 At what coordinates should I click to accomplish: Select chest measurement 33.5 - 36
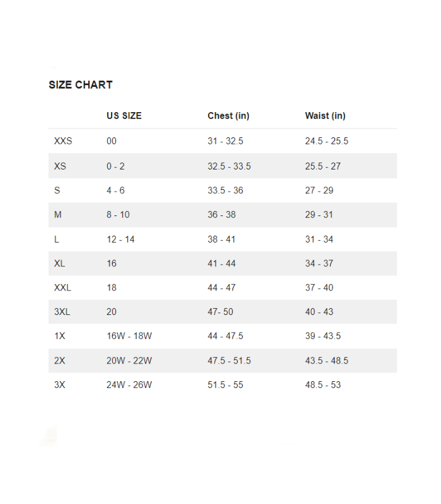(226, 190)
